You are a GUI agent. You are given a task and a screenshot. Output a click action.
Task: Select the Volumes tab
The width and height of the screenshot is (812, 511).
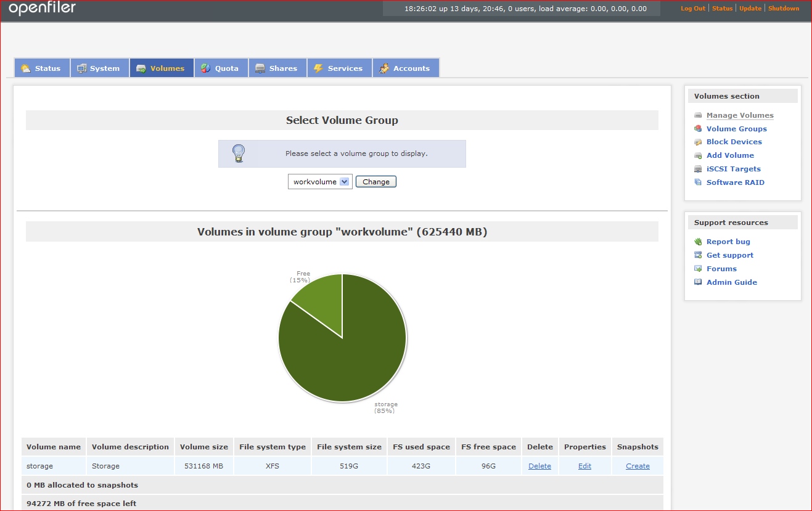(162, 68)
